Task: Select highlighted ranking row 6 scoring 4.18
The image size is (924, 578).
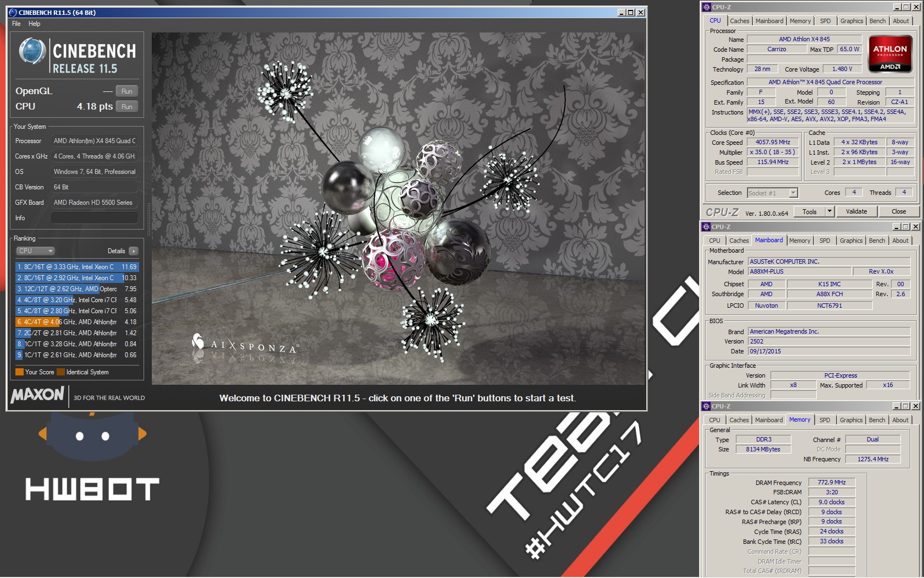Action: coord(77,322)
